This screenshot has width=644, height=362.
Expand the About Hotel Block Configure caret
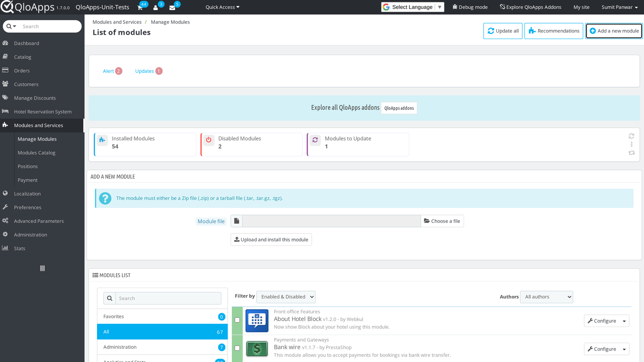[624, 321]
